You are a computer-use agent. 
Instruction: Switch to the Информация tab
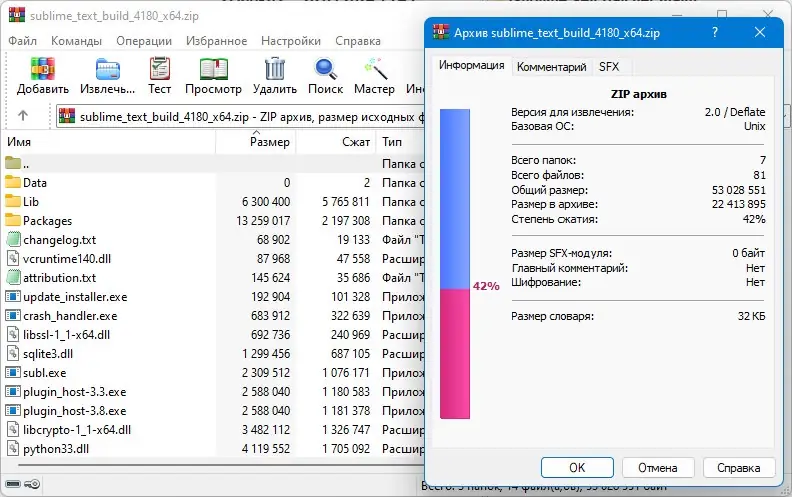point(471,66)
